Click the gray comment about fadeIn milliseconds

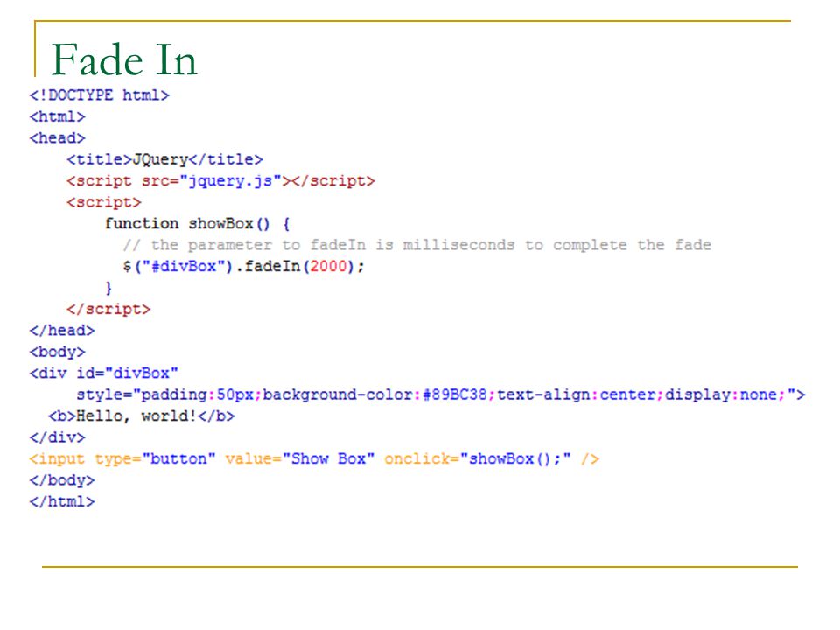[416, 245]
